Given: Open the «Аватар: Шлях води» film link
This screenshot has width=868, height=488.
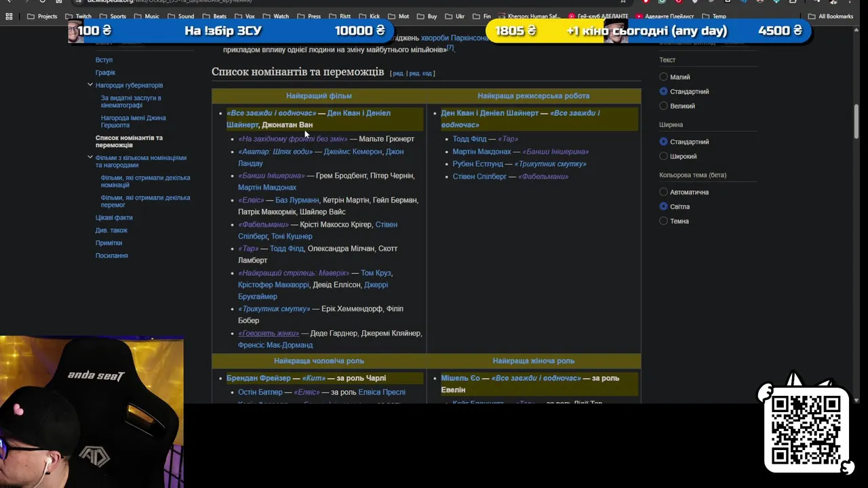Looking at the screenshot, I should tap(275, 152).
